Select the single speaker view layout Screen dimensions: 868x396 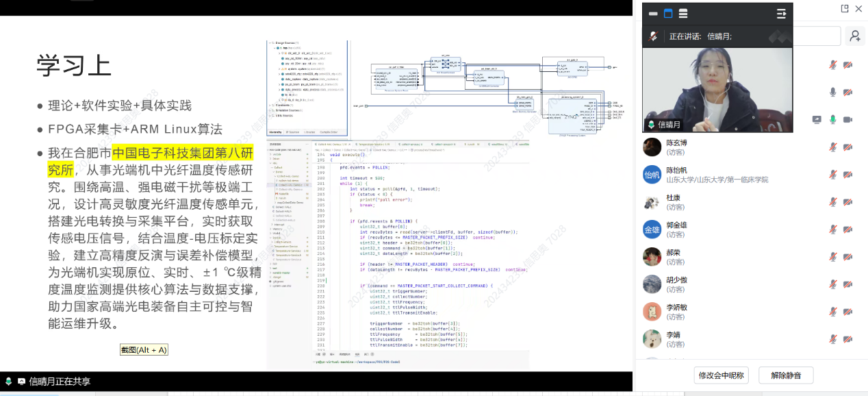(x=668, y=14)
